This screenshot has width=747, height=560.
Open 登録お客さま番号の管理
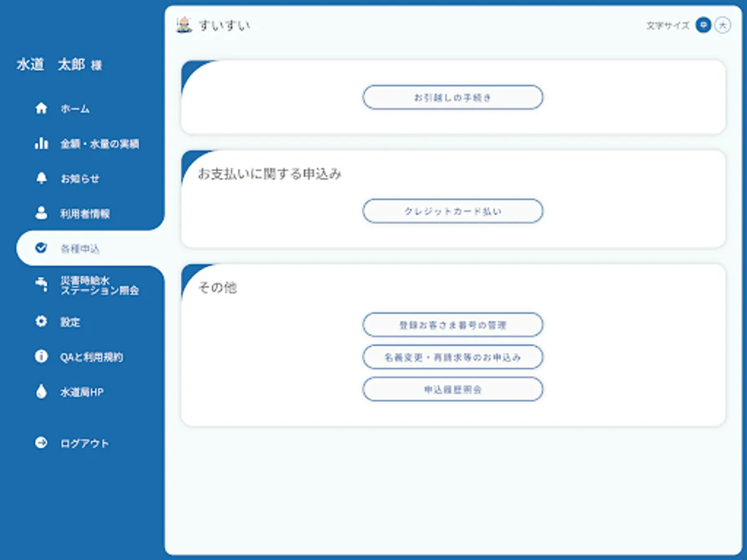tap(453, 324)
